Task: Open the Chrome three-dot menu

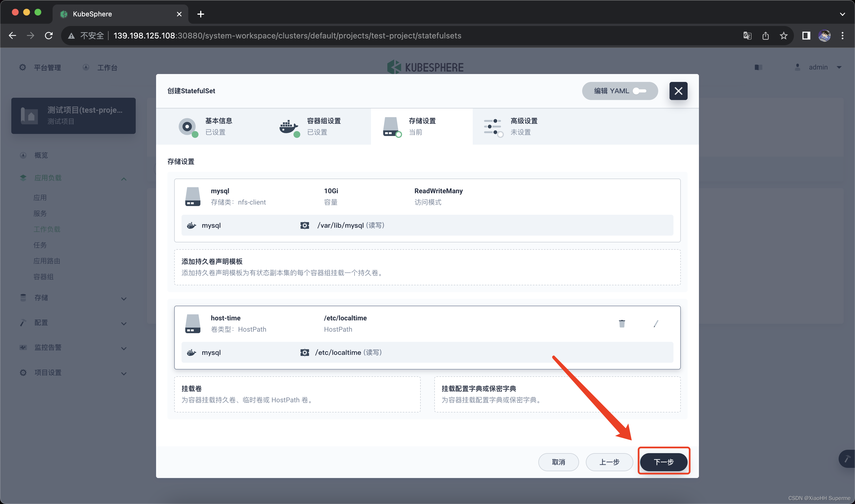Action: [x=843, y=35]
